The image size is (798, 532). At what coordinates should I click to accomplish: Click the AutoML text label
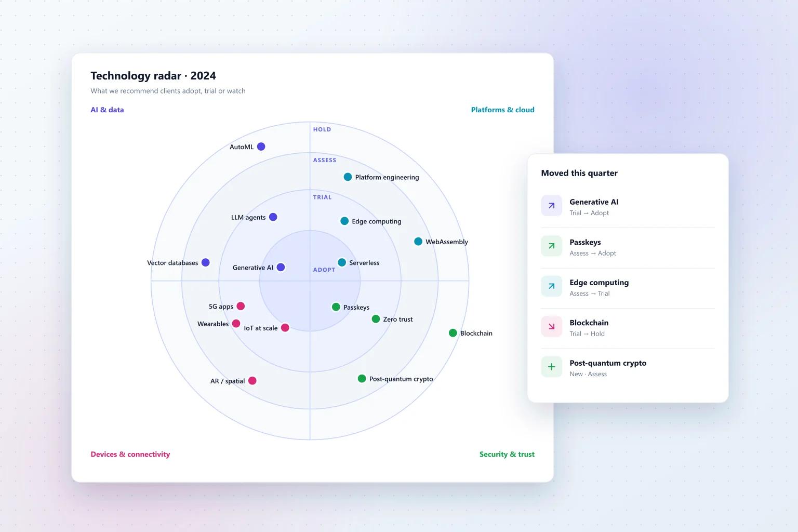242,147
